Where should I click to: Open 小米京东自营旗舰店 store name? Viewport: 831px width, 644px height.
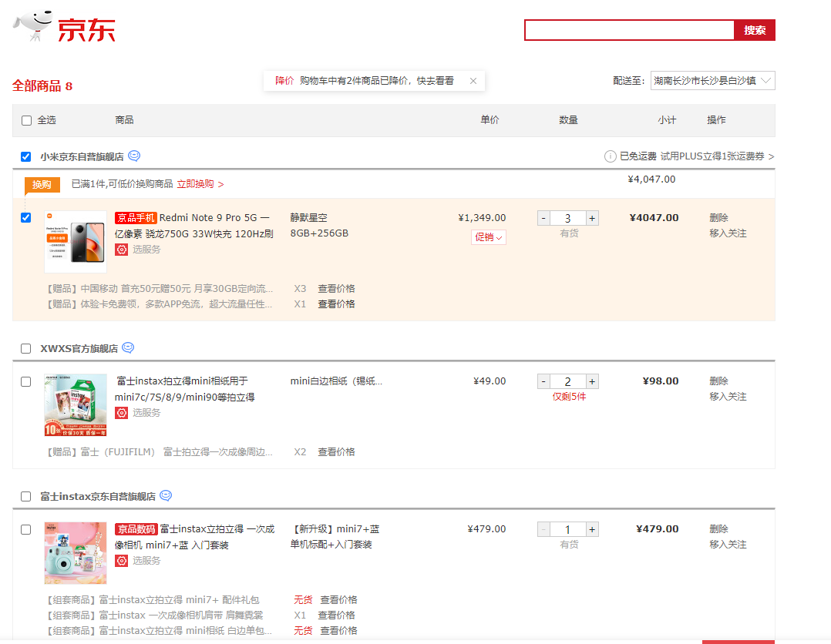click(82, 157)
